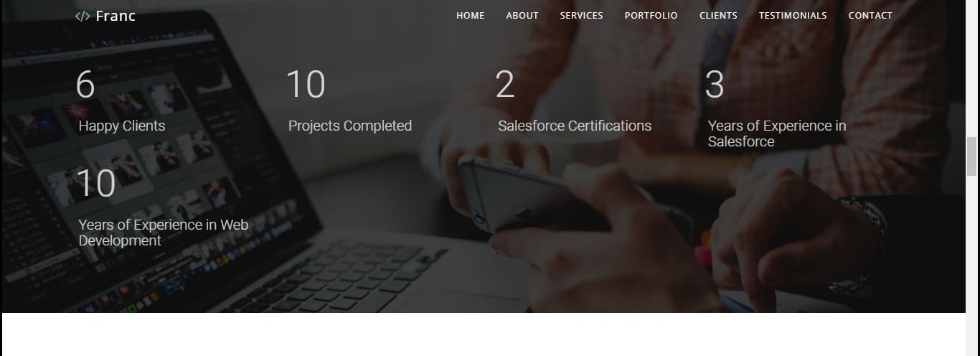Click the page vertical scrollbar thumb
The width and height of the screenshot is (980, 356).
(x=972, y=156)
